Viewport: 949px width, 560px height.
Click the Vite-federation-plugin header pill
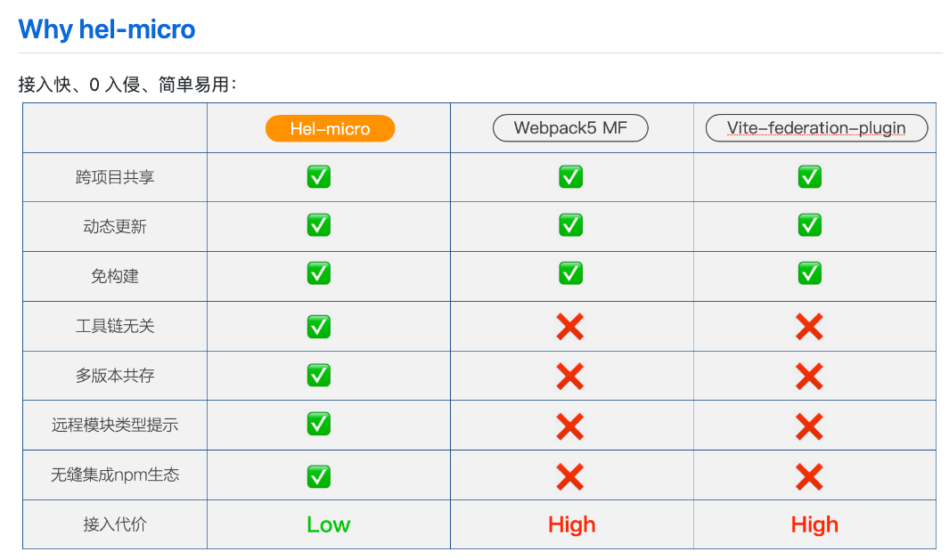click(816, 128)
